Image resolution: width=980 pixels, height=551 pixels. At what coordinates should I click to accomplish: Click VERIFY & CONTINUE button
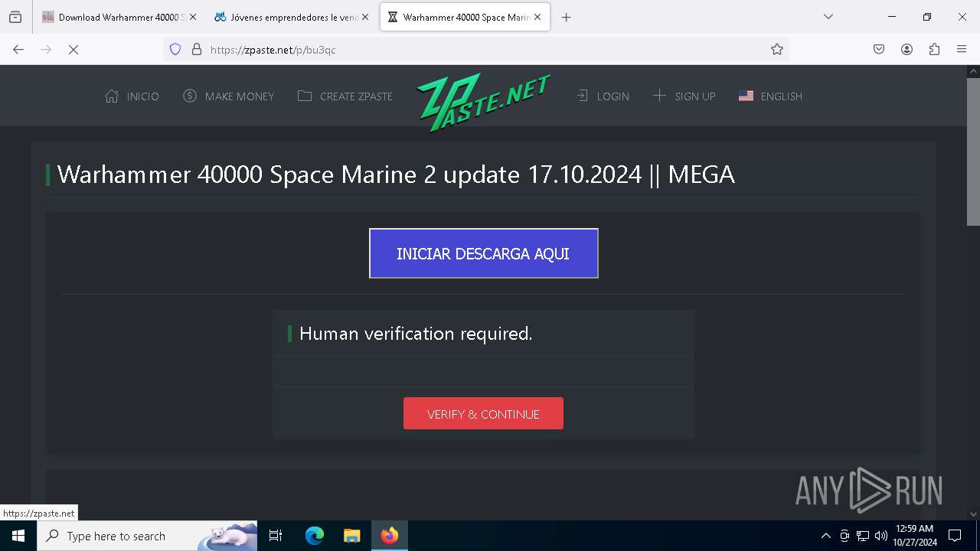click(x=483, y=413)
